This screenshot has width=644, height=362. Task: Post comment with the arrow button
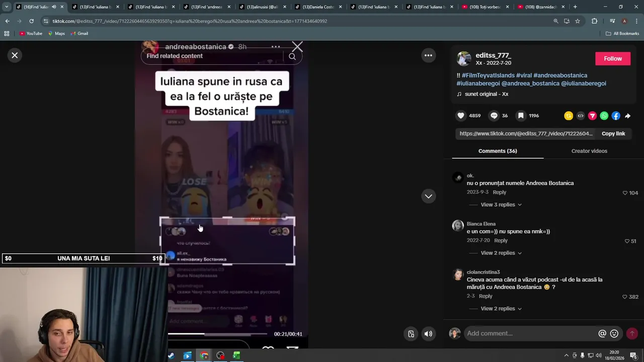click(632, 333)
